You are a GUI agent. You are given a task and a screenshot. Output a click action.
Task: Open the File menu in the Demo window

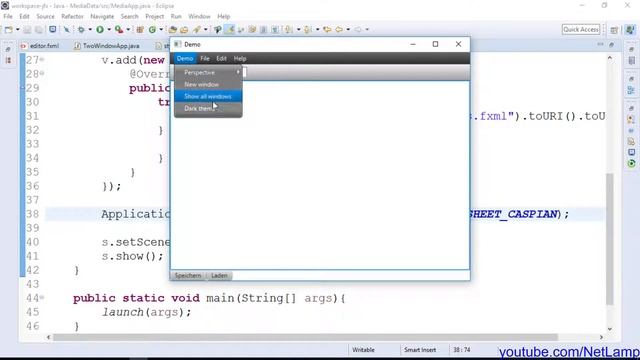point(204,58)
